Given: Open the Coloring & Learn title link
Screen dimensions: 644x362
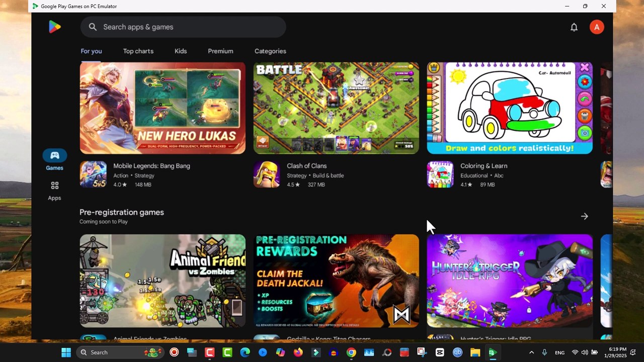Looking at the screenshot, I should coord(484,166).
